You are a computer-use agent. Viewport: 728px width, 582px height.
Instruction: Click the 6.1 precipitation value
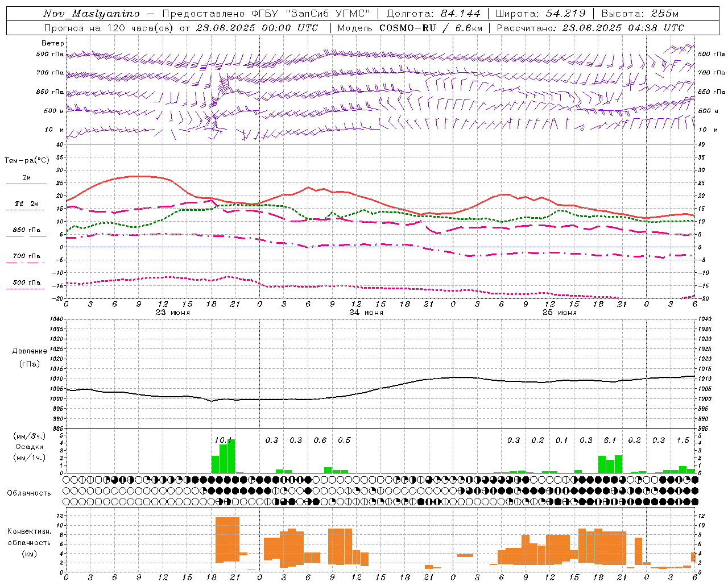[610, 440]
